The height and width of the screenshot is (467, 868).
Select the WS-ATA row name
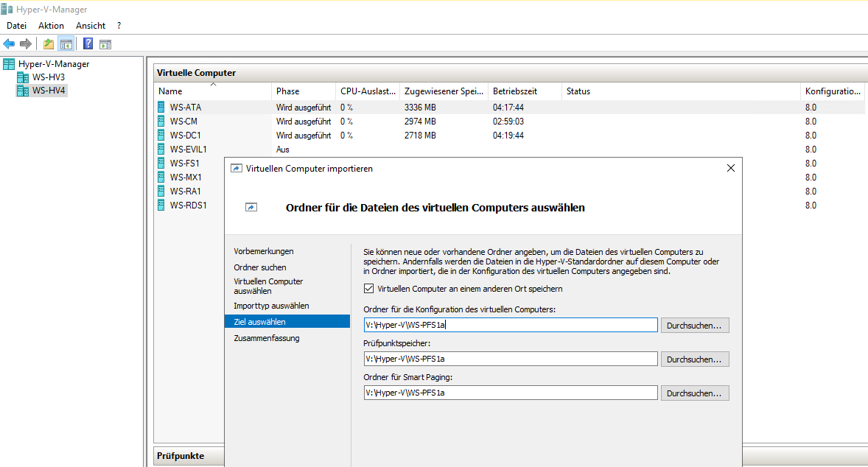pyautogui.click(x=186, y=108)
